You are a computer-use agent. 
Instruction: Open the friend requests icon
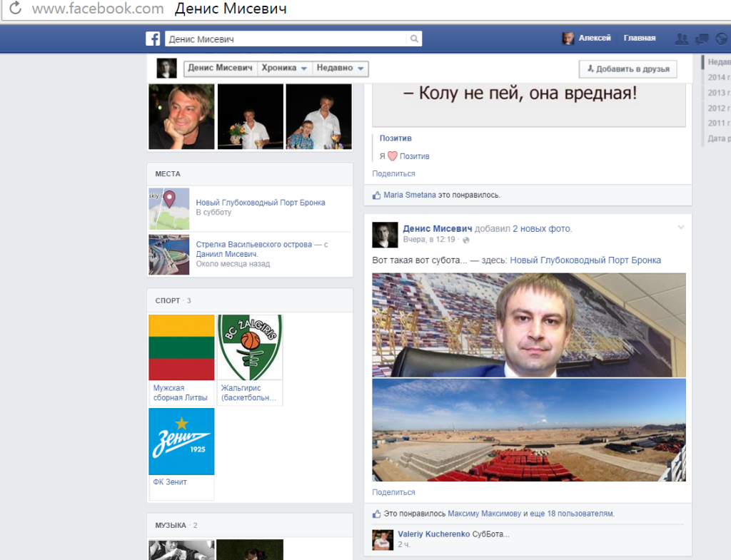pos(681,39)
